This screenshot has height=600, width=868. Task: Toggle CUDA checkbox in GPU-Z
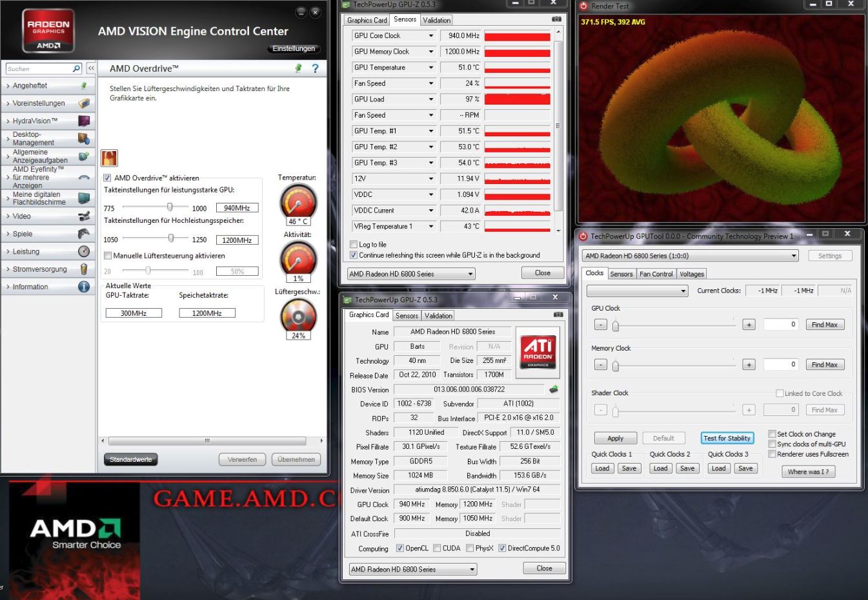[x=437, y=548]
